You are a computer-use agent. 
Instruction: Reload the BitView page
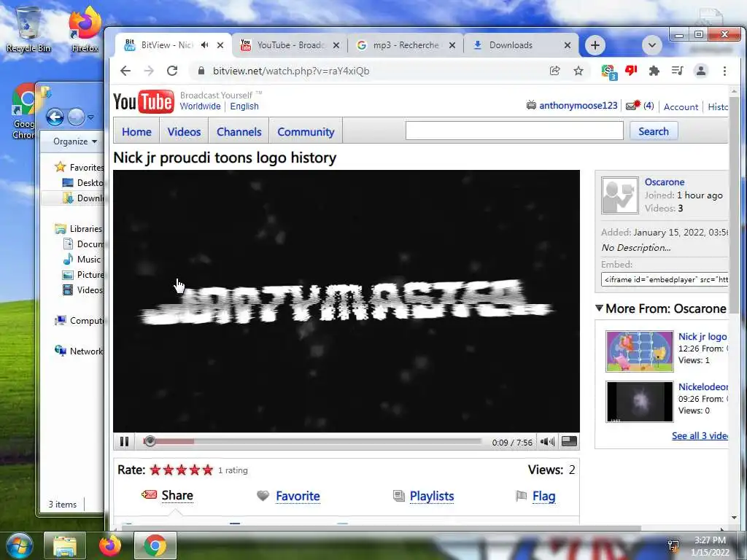pos(172,71)
